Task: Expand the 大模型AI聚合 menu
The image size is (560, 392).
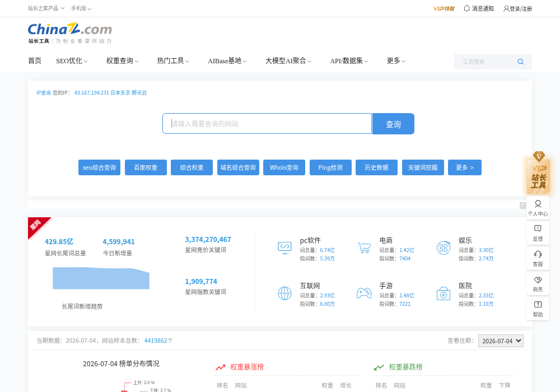Action: click(x=288, y=61)
